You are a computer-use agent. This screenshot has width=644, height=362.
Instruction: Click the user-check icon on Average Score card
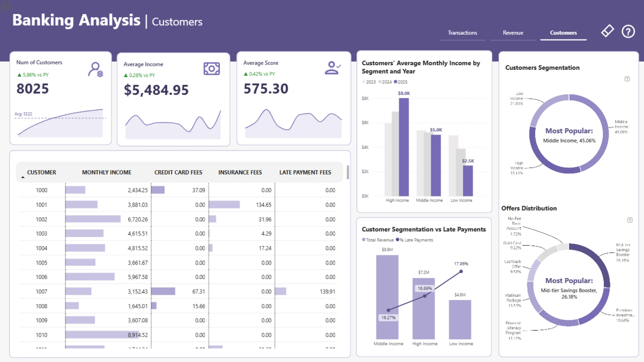click(x=332, y=67)
